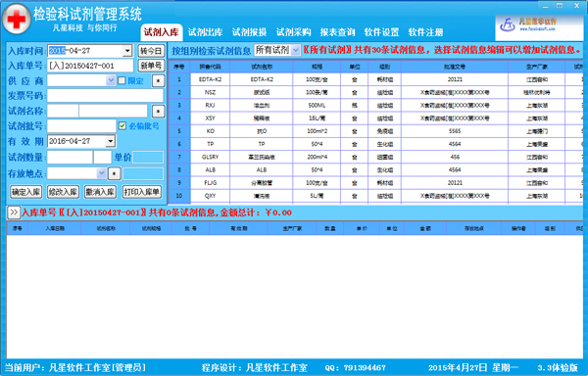Minimize the reagent management window

545,6
